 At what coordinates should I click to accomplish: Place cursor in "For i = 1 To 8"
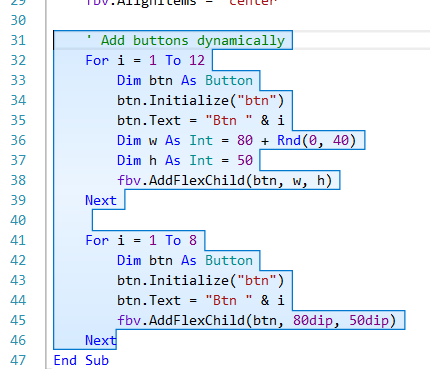141,240
